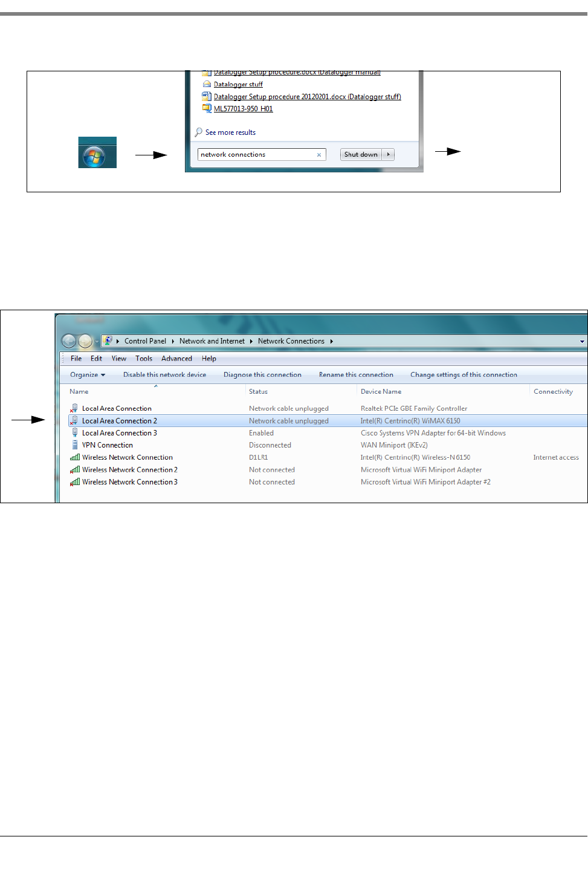Go to Network and Internet breadcrumb
Image resolution: width=588 pixels, height=880 pixels.
pos(212,341)
